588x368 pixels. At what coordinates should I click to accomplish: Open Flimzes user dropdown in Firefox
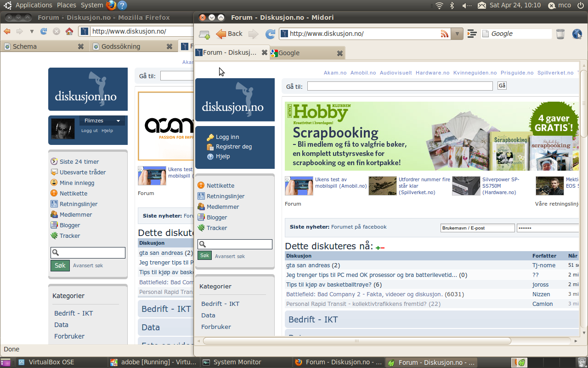pyautogui.click(x=102, y=121)
